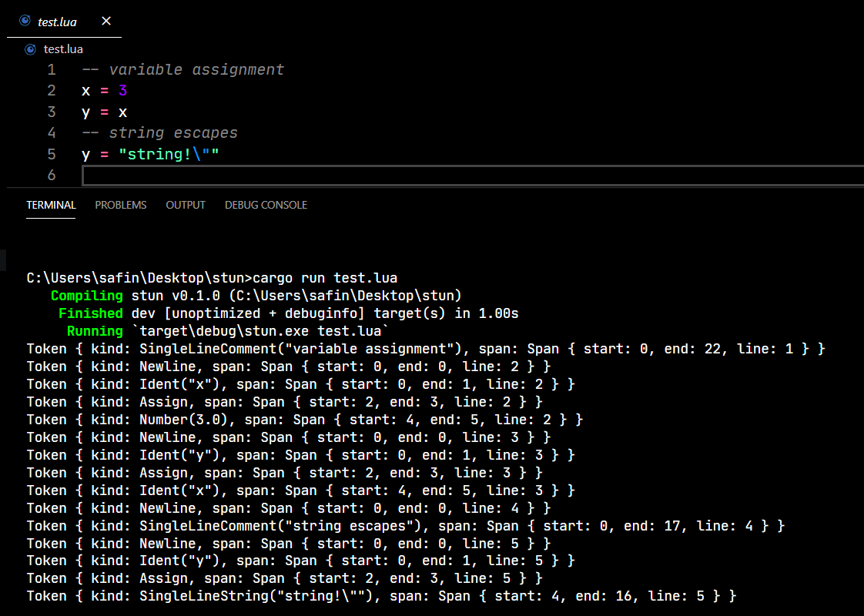Click the green Running status text
Screen dimensions: 864x616
[95, 331]
